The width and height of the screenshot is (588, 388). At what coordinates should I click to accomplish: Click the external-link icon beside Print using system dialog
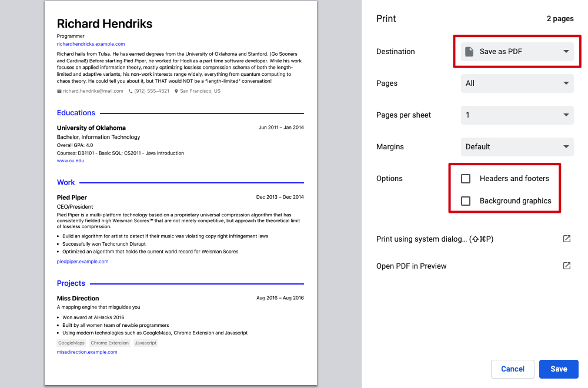pyautogui.click(x=567, y=239)
